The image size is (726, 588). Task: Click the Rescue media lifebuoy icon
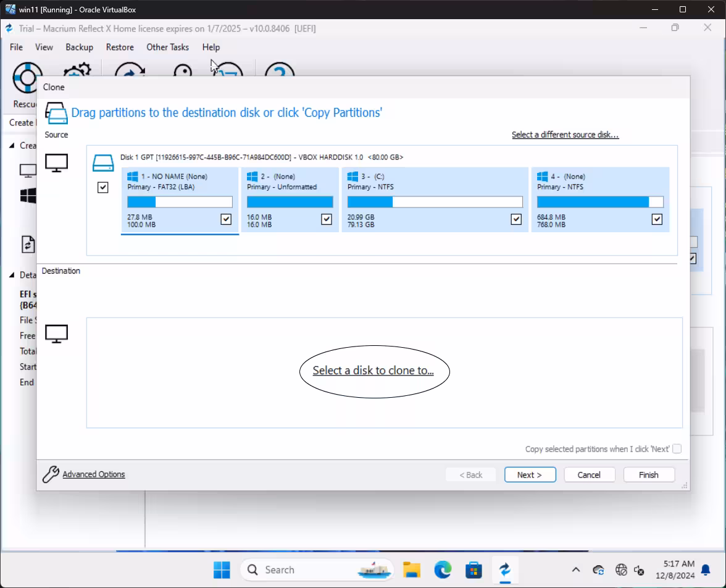27,77
